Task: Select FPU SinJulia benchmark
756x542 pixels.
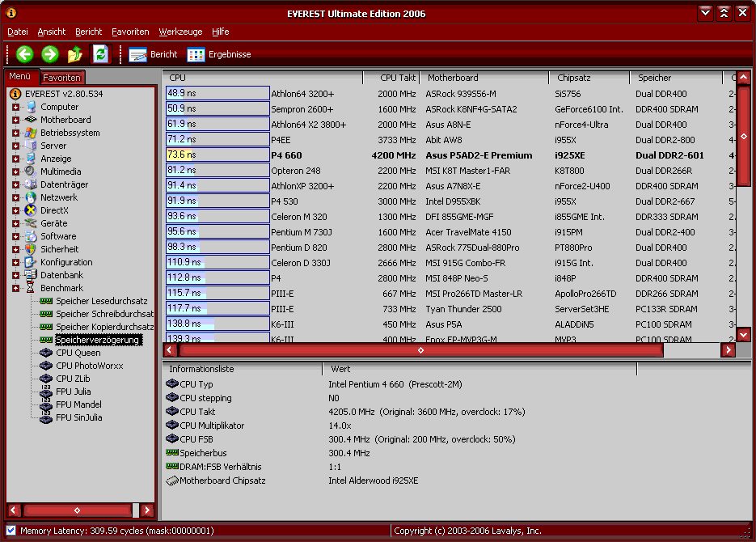Action: point(79,417)
